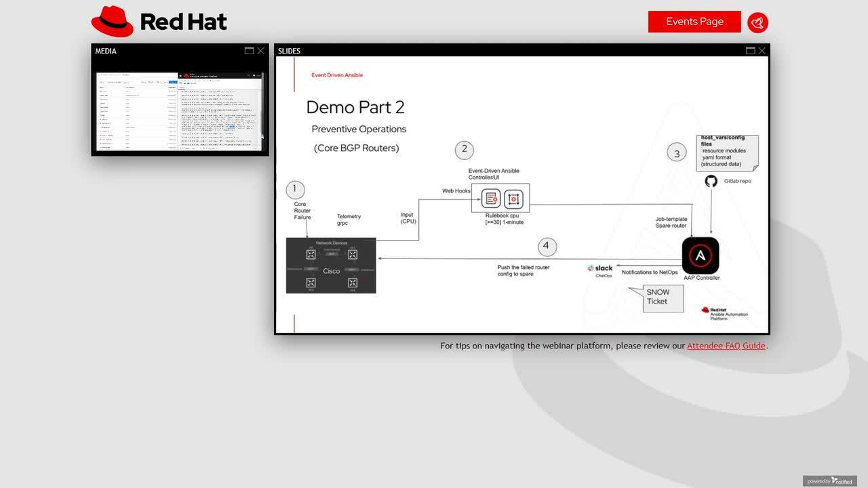Click the 'powered by notified' badge
The width and height of the screenshot is (868, 488).
pos(830,481)
